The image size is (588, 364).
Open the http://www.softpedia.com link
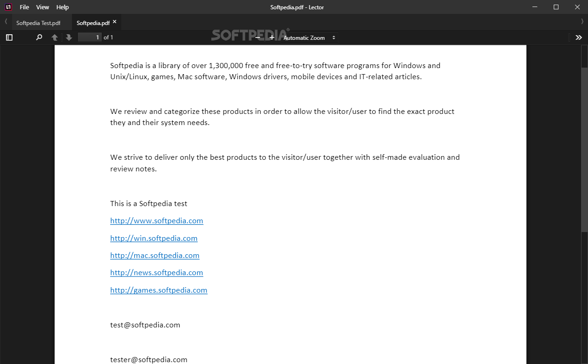point(156,221)
